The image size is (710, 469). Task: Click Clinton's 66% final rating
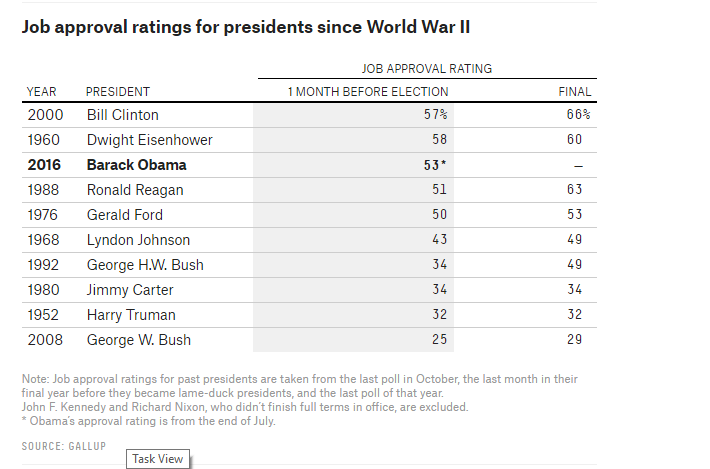pos(578,115)
